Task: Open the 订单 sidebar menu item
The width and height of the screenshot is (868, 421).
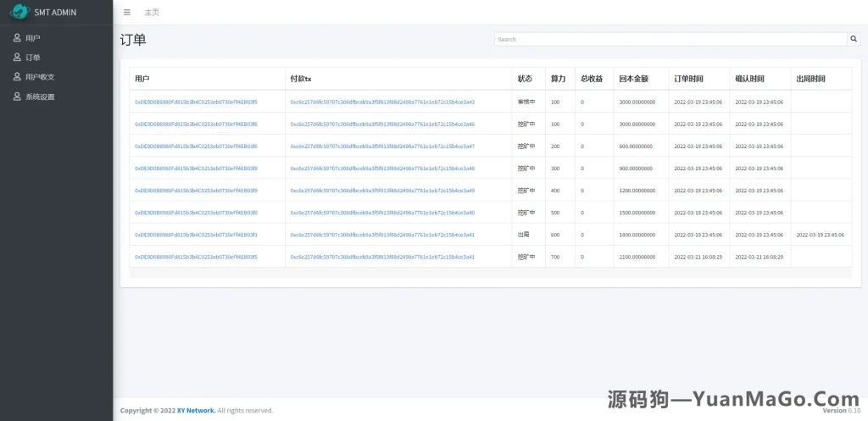Action: [57, 58]
